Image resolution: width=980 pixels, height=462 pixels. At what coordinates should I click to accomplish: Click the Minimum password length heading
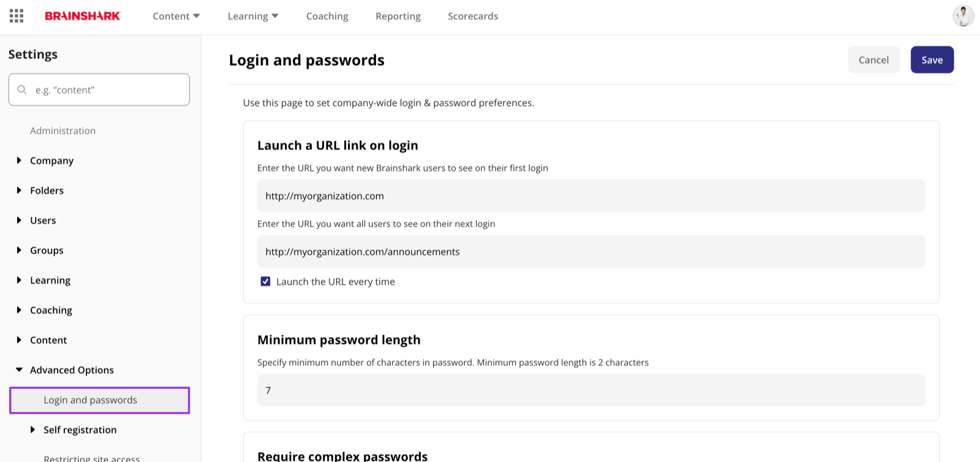pyautogui.click(x=339, y=340)
